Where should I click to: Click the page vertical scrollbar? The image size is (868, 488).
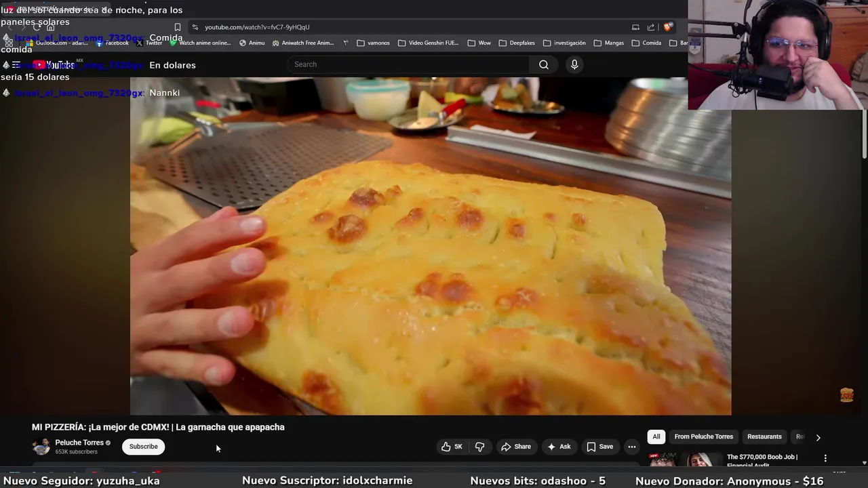coord(864,136)
